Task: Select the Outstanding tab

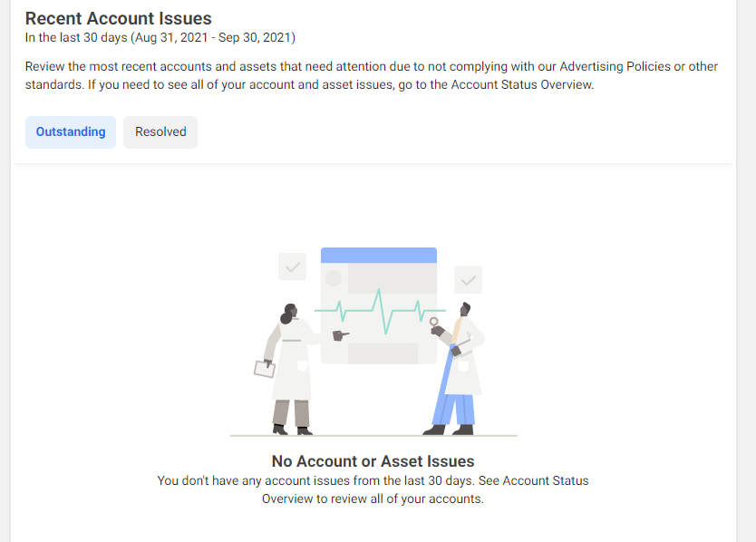Action: 71,132
